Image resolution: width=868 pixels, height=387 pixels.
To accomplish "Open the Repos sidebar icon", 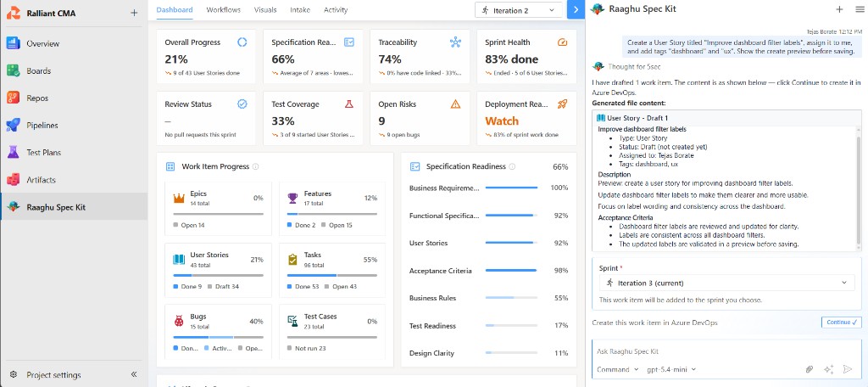I will click(x=14, y=98).
